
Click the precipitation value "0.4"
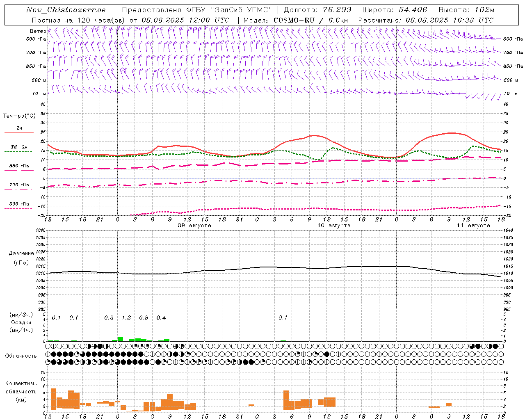[161, 318]
